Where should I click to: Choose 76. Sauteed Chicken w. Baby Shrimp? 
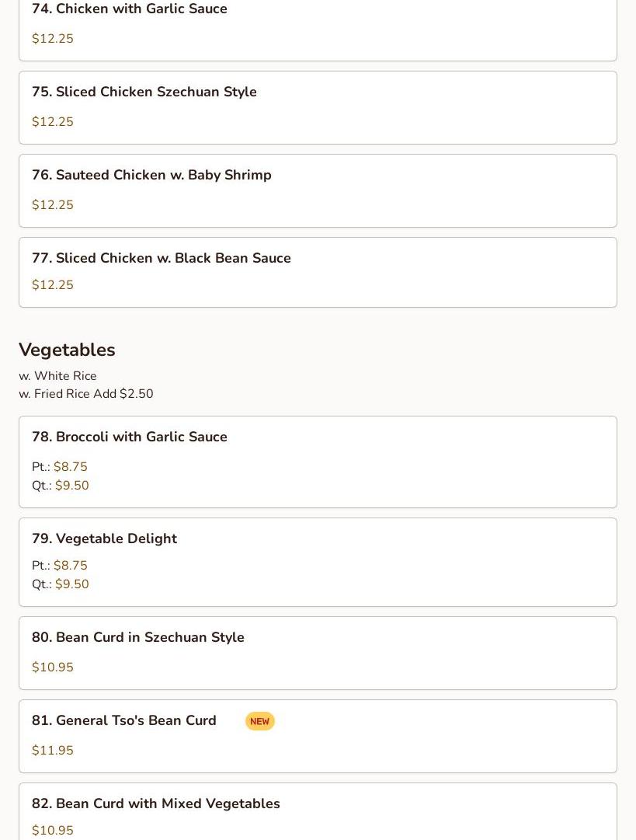click(x=318, y=190)
